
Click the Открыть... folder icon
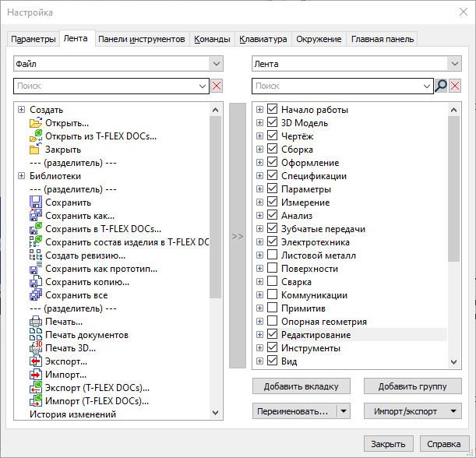pyautogui.click(x=36, y=122)
